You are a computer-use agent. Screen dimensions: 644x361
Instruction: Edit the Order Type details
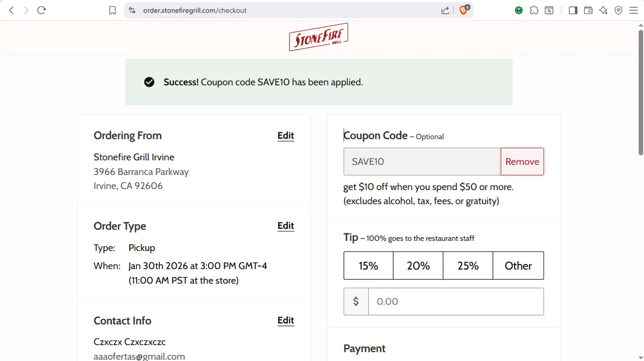coord(286,226)
